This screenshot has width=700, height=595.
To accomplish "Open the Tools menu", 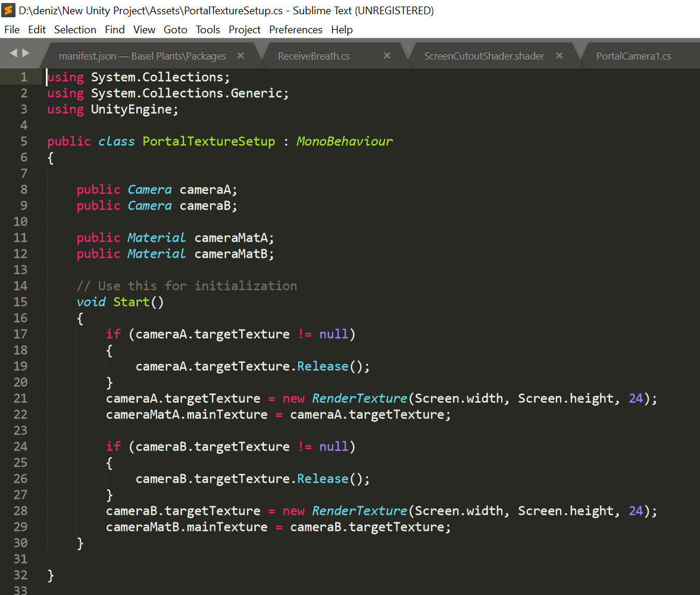I will 208,30.
